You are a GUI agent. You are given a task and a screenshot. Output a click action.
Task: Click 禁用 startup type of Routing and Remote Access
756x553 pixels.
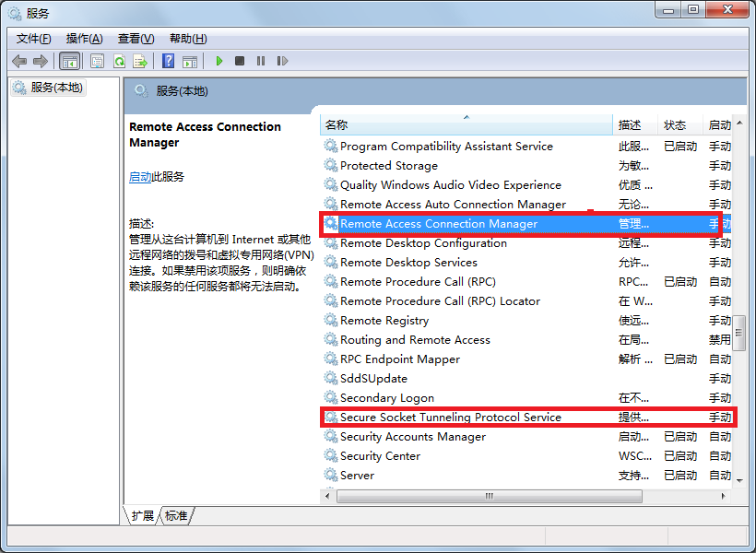click(720, 340)
